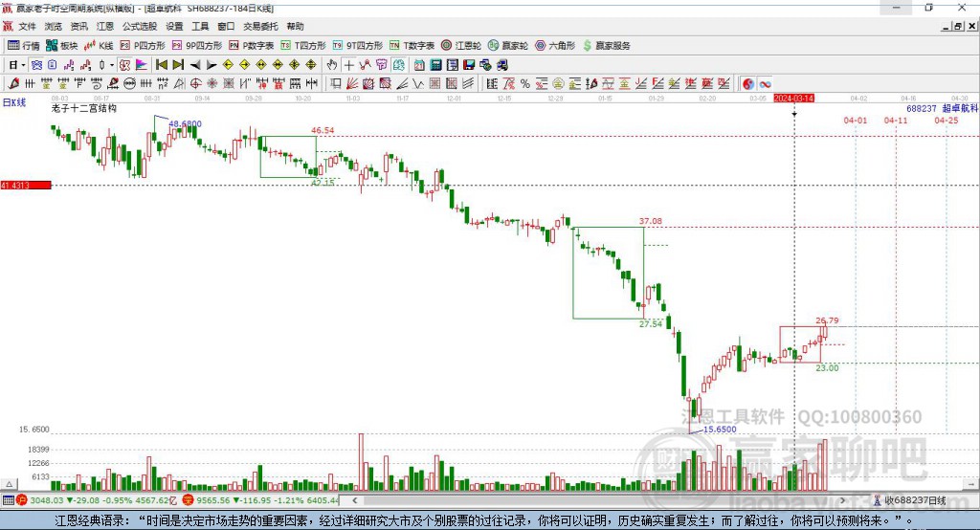
Task: Click the blue infinity loop icon
Action: (765, 84)
